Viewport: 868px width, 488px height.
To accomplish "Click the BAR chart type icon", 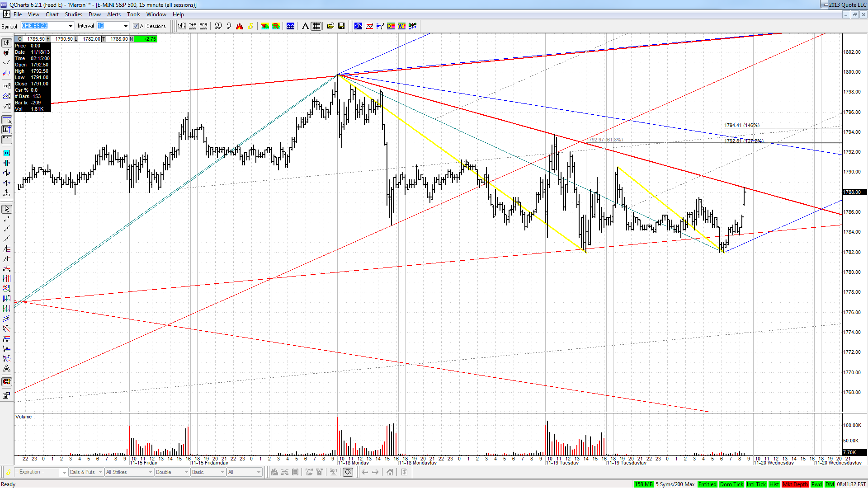I will pos(203,26).
